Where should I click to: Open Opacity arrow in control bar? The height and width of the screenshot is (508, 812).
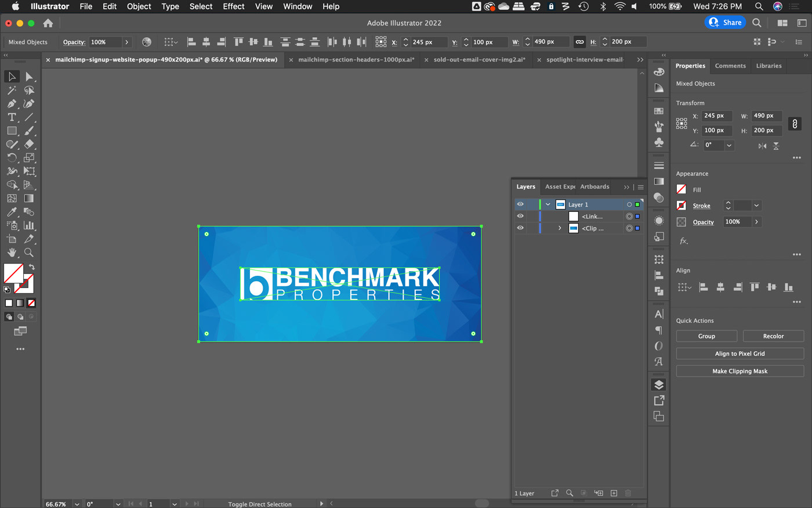(x=126, y=42)
